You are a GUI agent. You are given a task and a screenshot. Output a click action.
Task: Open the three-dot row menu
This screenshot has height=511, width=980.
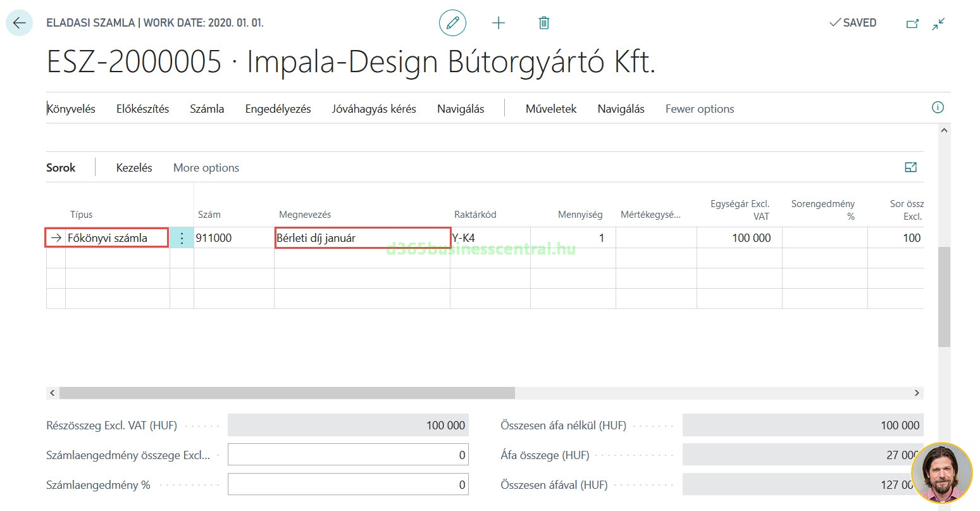(x=182, y=238)
